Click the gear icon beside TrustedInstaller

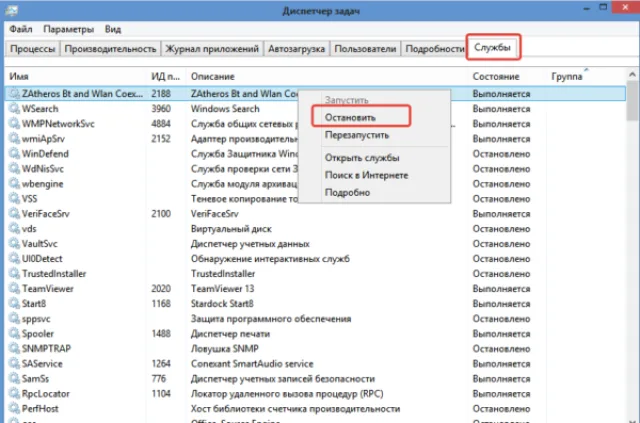coord(14,274)
